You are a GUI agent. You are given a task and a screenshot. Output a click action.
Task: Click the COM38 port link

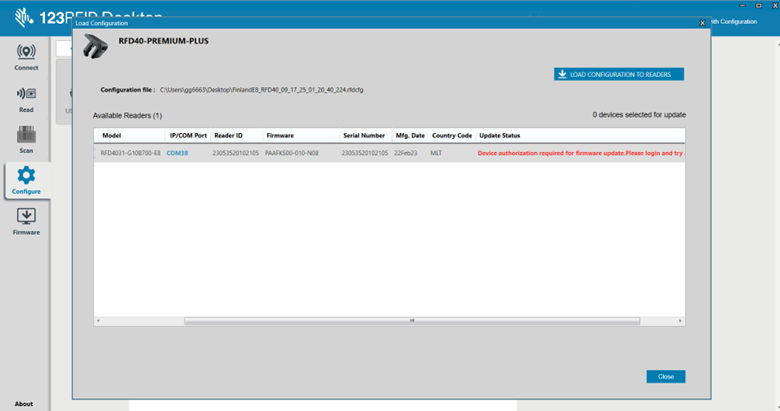click(177, 153)
